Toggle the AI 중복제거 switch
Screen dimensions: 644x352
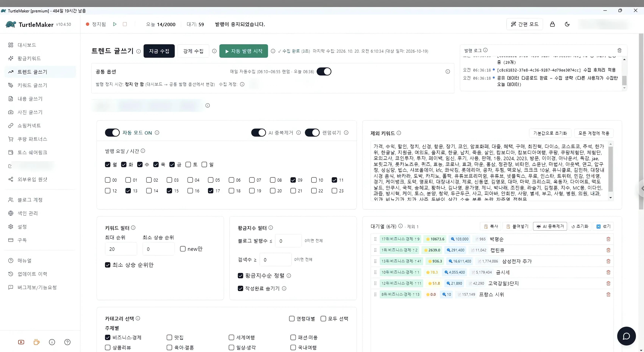point(259,133)
